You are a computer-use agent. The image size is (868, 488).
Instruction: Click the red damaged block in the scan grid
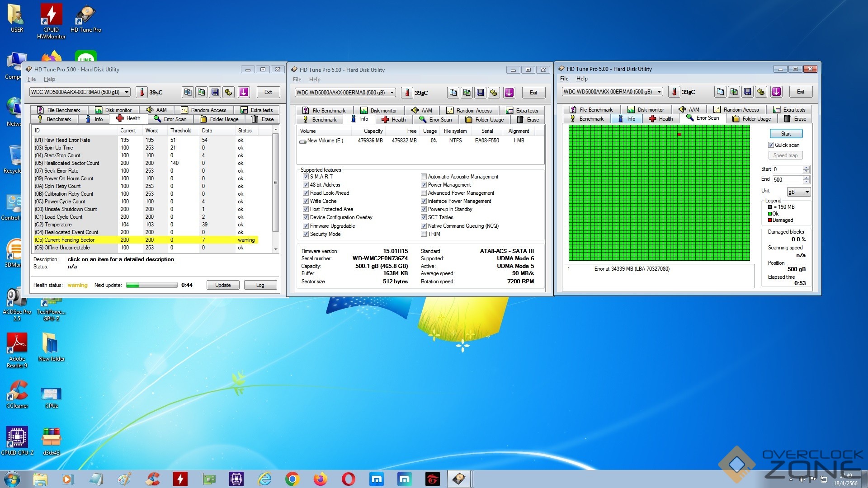pos(679,134)
